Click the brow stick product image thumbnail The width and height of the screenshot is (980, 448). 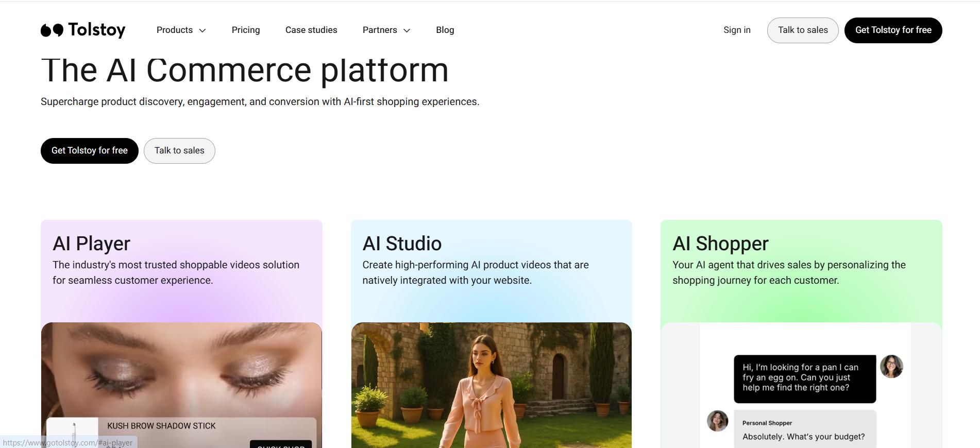pos(73,433)
